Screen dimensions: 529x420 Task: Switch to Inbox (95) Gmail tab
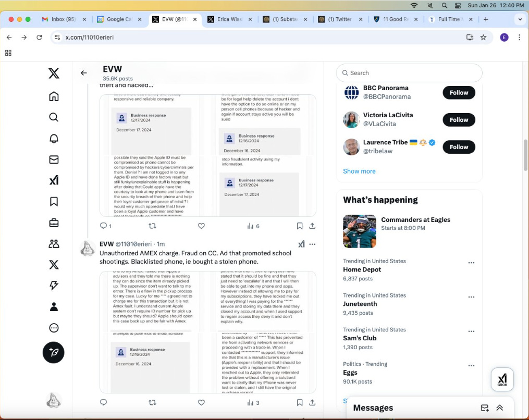[x=64, y=19]
